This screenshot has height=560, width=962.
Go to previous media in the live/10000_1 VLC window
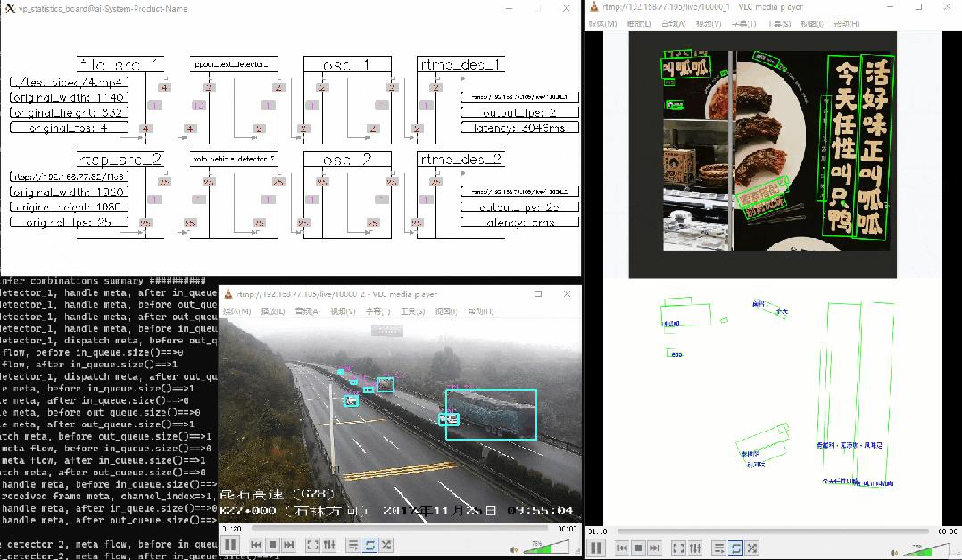[621, 548]
